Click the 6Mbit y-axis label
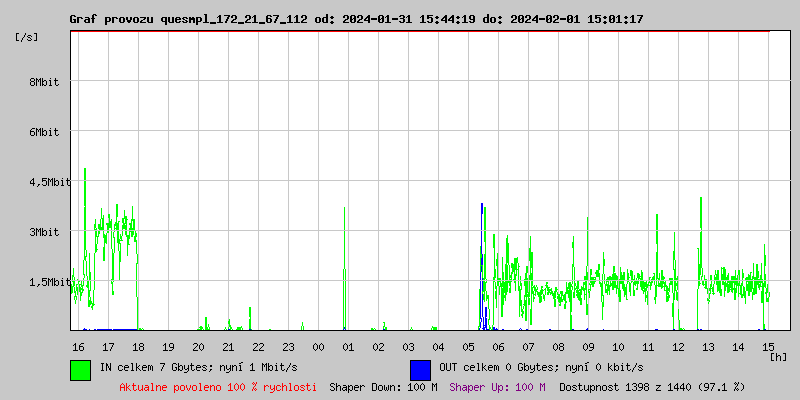 [43, 132]
